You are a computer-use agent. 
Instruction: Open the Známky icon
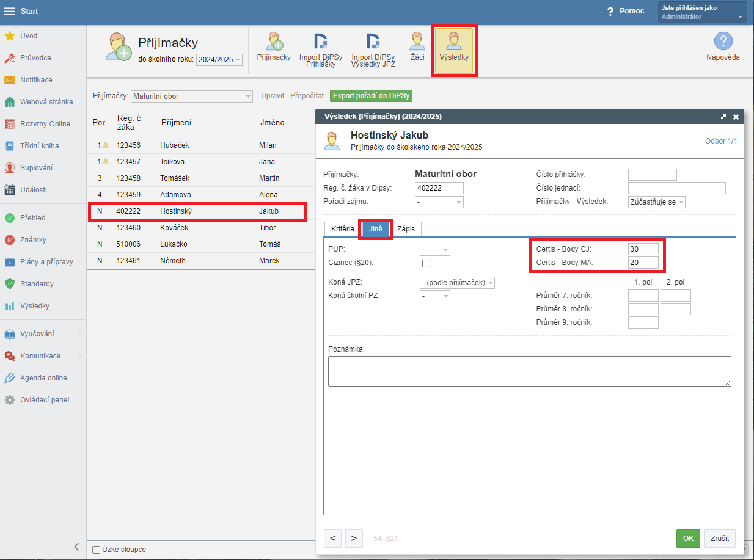[10, 240]
